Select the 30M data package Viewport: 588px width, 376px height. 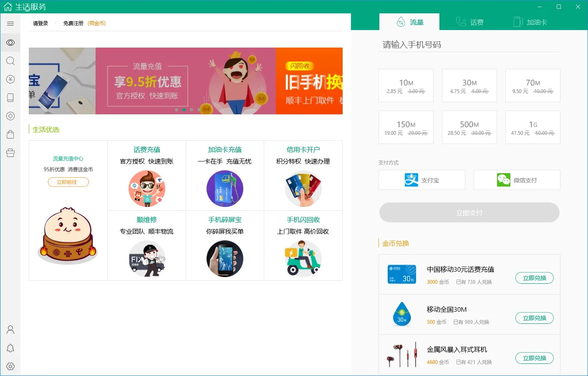(469, 86)
